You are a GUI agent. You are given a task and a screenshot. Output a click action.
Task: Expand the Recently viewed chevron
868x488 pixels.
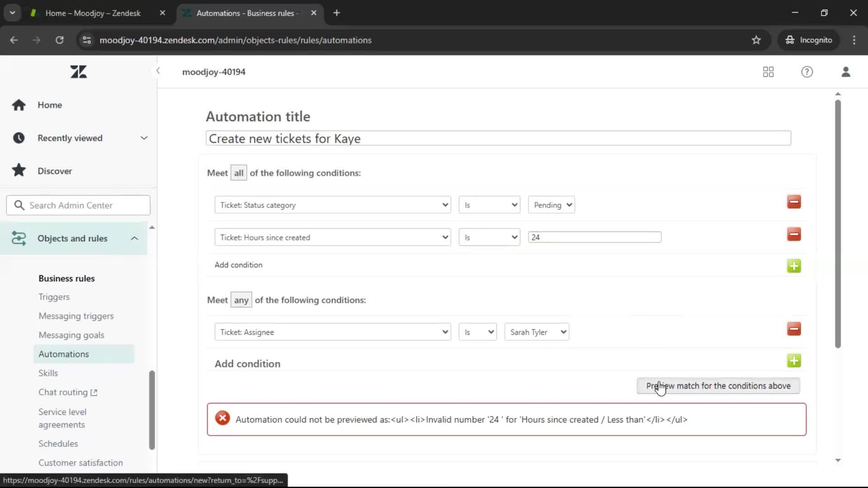point(144,138)
